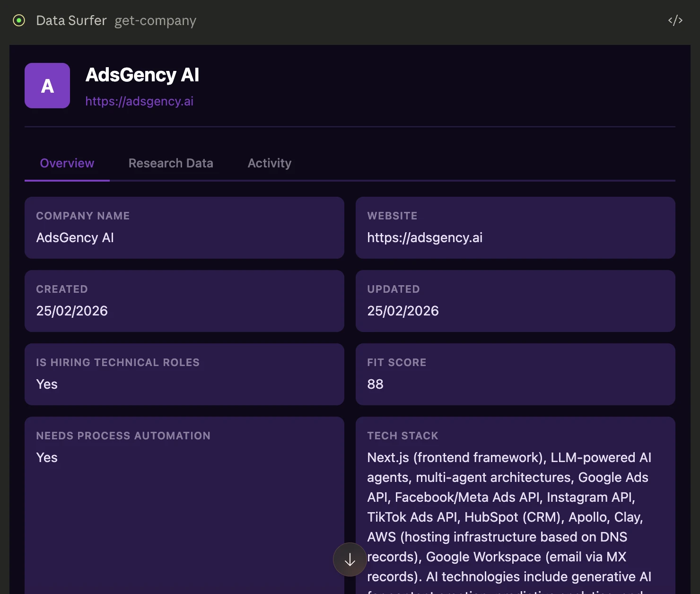Click the Data Surfer title
This screenshot has height=594, width=700.
[x=71, y=20]
